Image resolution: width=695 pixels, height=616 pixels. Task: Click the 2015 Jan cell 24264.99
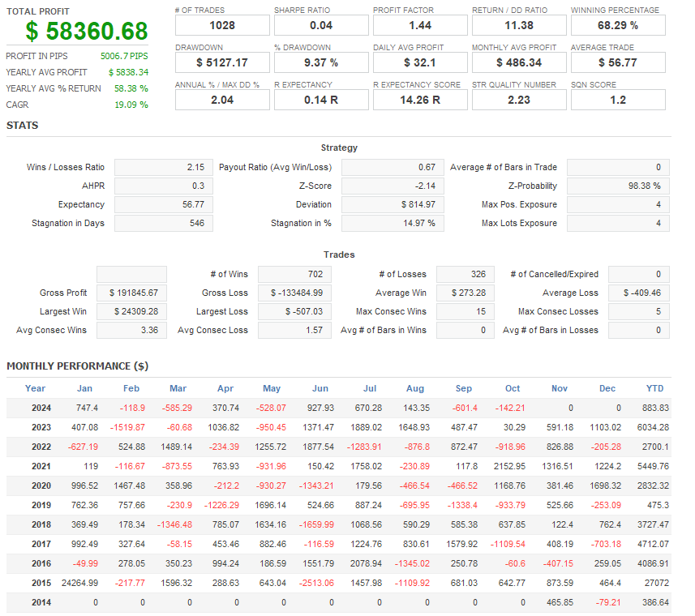(79, 584)
